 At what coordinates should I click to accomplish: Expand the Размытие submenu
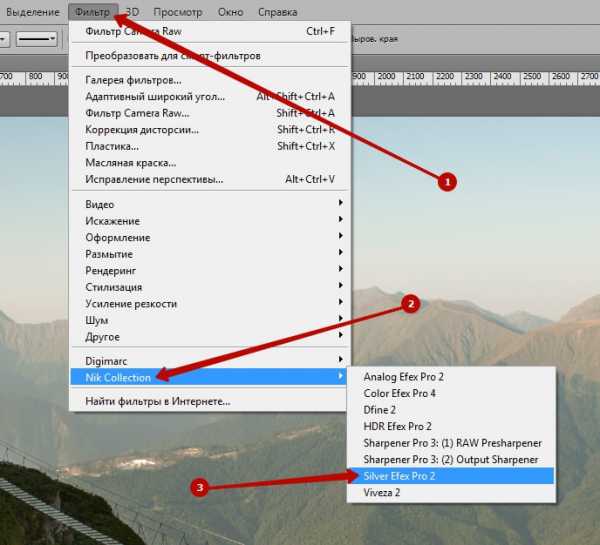pyautogui.click(x=110, y=254)
